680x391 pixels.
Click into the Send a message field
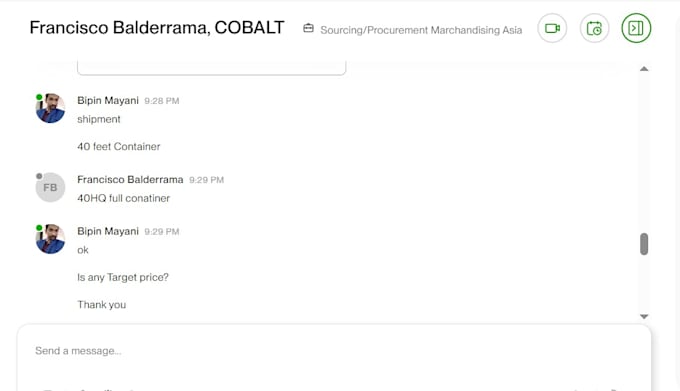[334, 351]
